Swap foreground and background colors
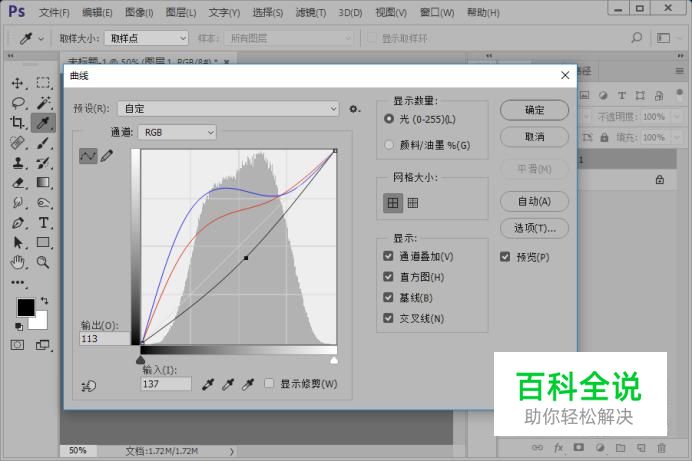The image size is (692, 461). pos(45,301)
